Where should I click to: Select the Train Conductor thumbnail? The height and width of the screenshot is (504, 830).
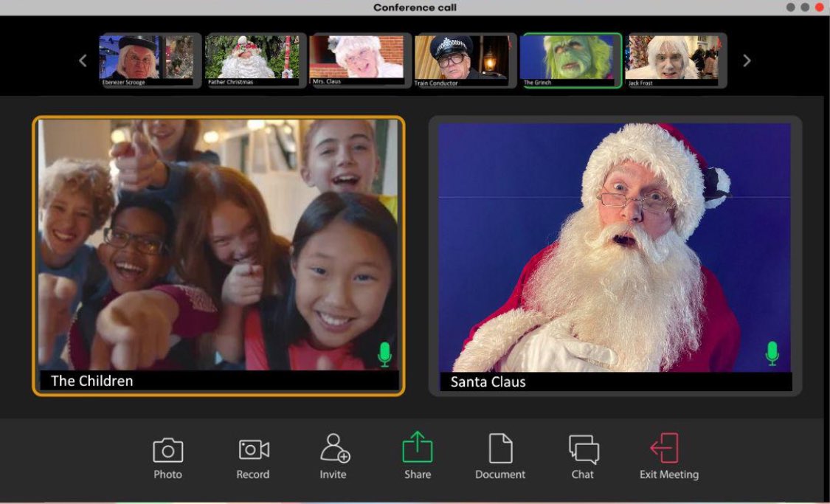coord(466,61)
